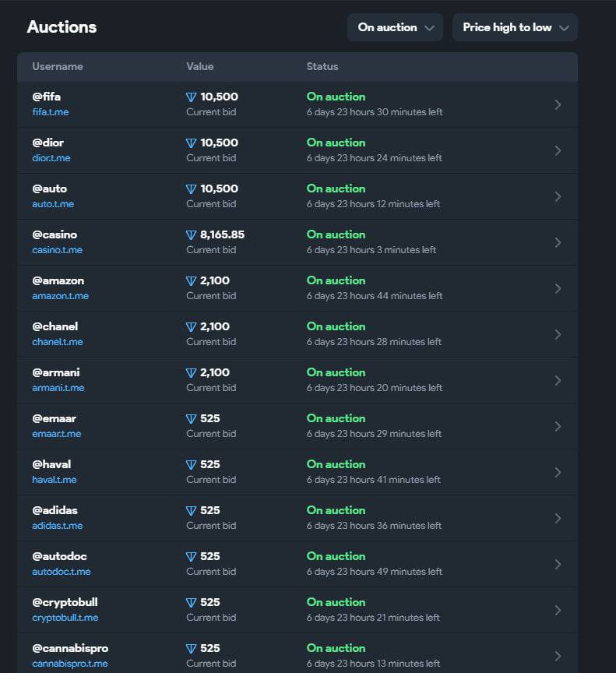The height and width of the screenshot is (673, 616).
Task: Click the TON icon next to @amazon value
Action: point(191,281)
